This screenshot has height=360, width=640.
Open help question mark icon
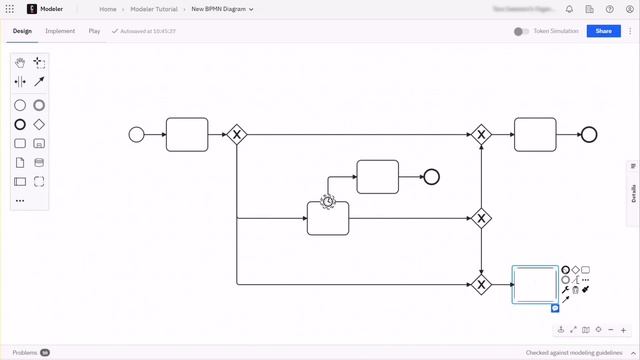pyautogui.click(x=609, y=9)
